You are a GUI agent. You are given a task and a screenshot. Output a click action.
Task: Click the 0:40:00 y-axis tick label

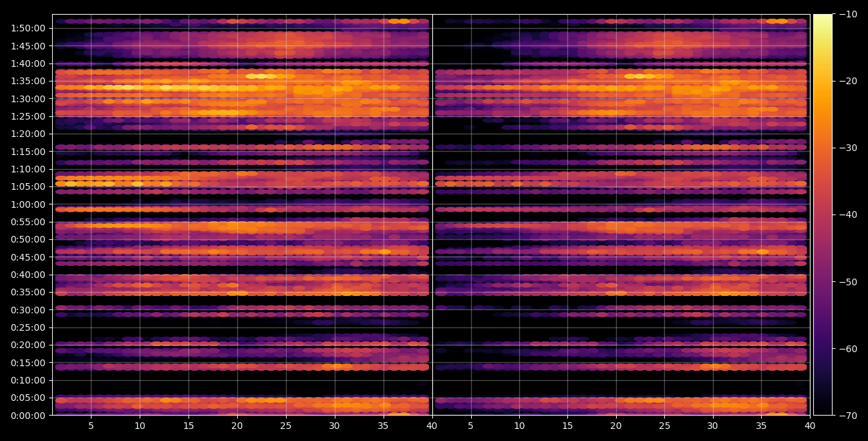(28, 275)
